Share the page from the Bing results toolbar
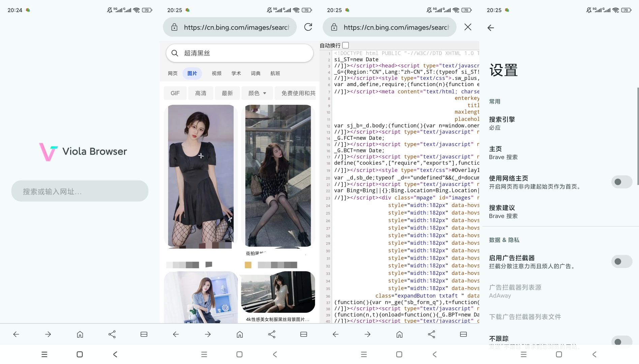This screenshot has height=364, width=639. (272, 334)
